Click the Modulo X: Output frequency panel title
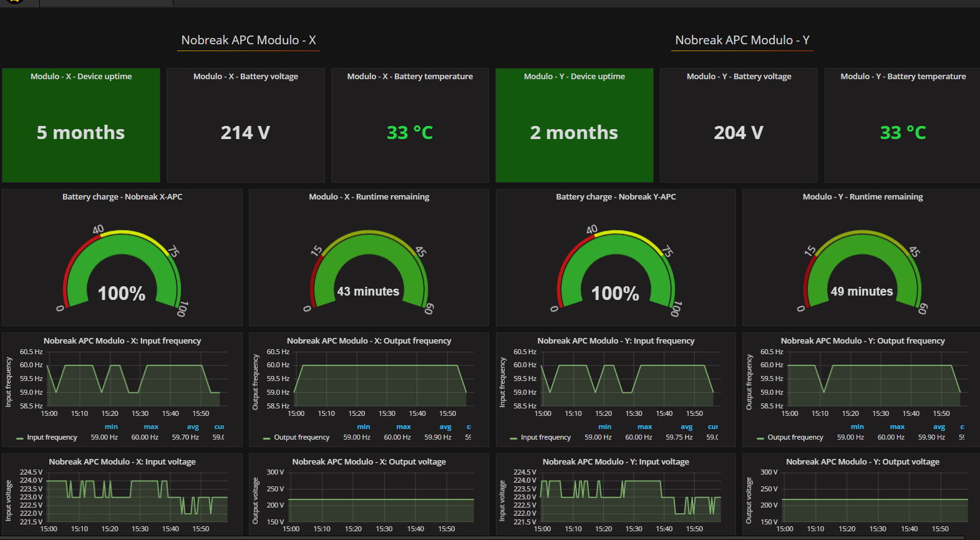 (369, 340)
